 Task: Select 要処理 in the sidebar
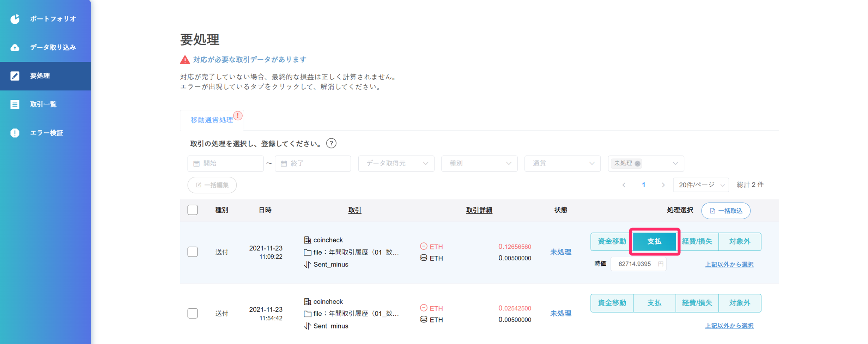pos(45,76)
